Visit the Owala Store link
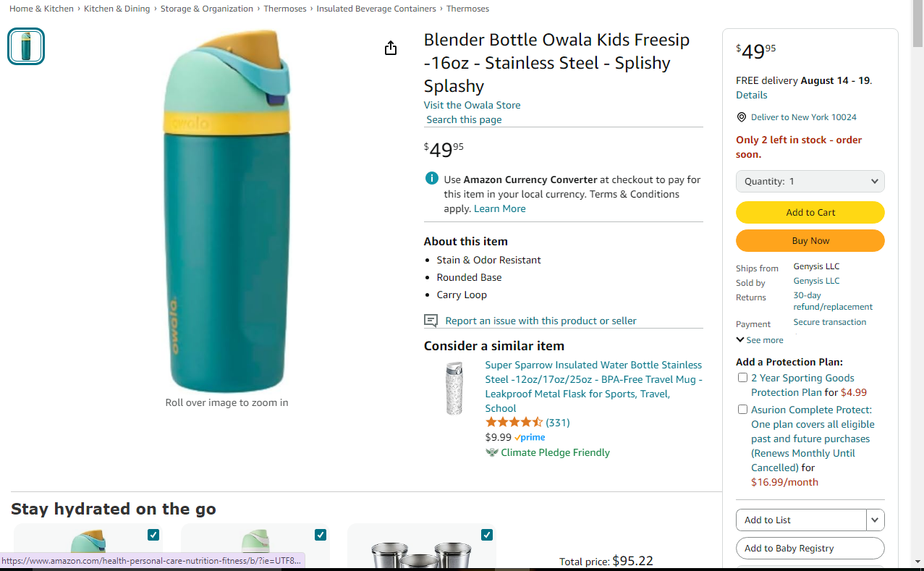This screenshot has width=924, height=571. [x=472, y=105]
